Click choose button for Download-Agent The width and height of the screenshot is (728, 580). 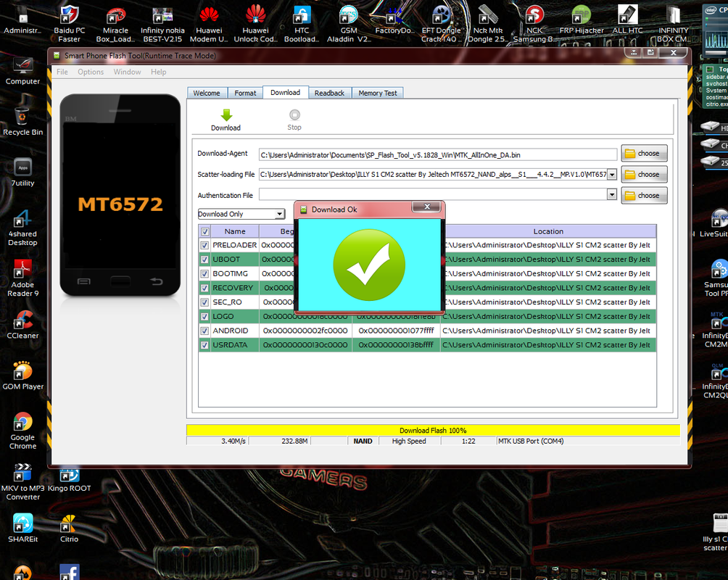644,153
